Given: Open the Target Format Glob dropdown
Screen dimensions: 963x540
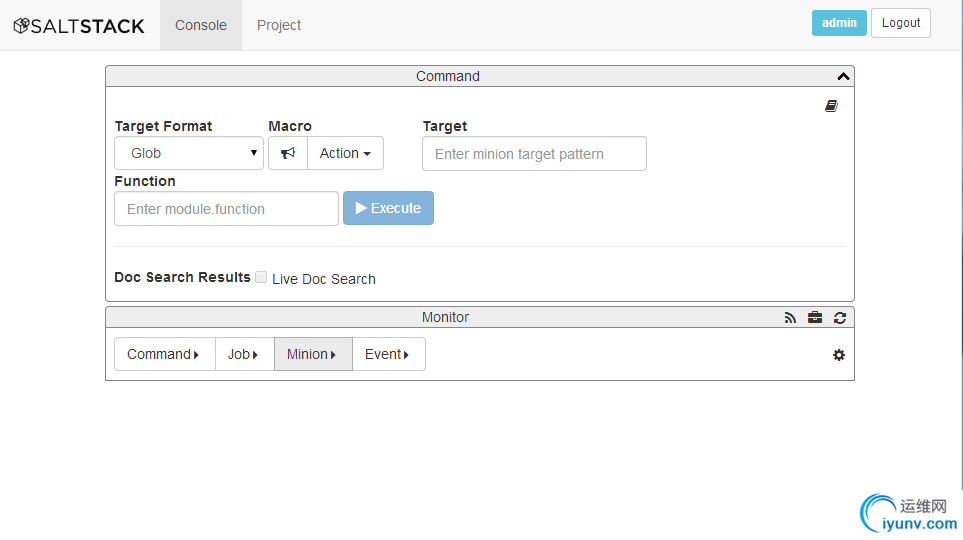Looking at the screenshot, I should [x=189, y=153].
